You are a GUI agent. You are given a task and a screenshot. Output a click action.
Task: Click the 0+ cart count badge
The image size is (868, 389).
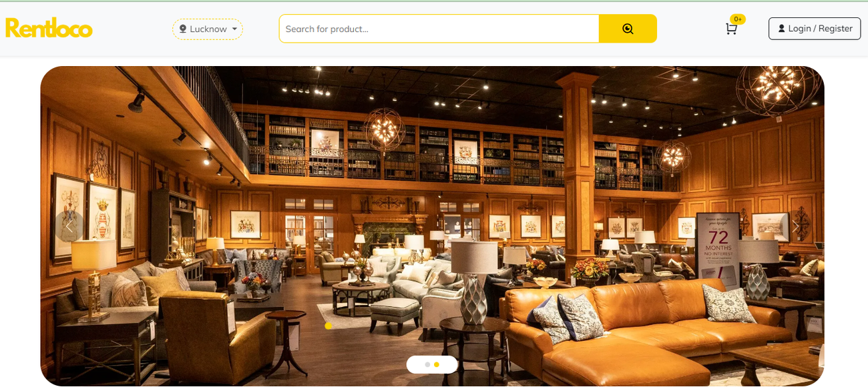(x=738, y=19)
